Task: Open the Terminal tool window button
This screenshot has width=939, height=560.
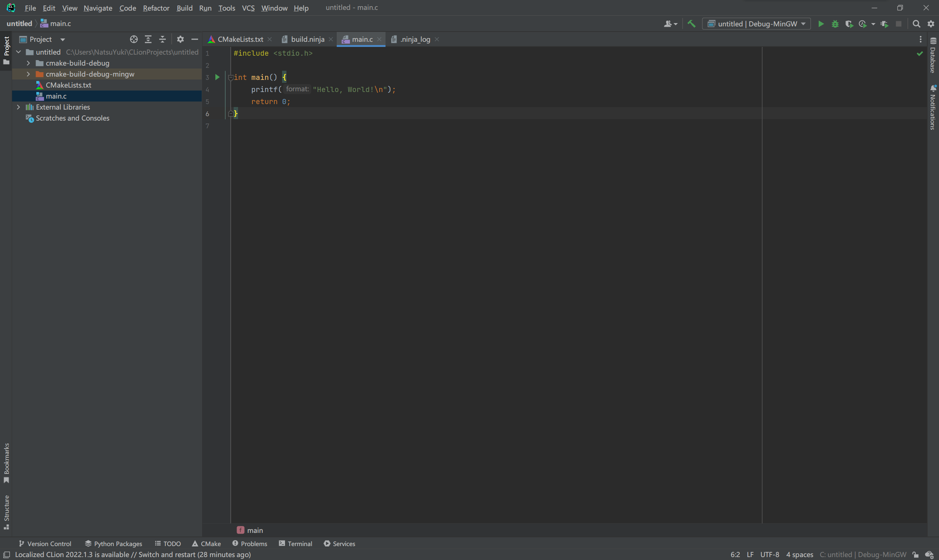Action: [296, 544]
